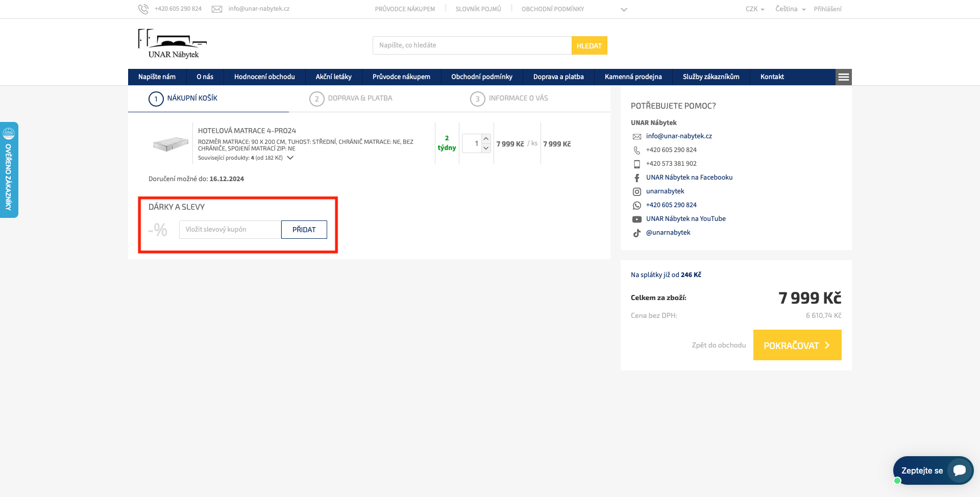Image resolution: width=980 pixels, height=497 pixels.
Task: Open Napište nám menu item
Action: point(157,77)
